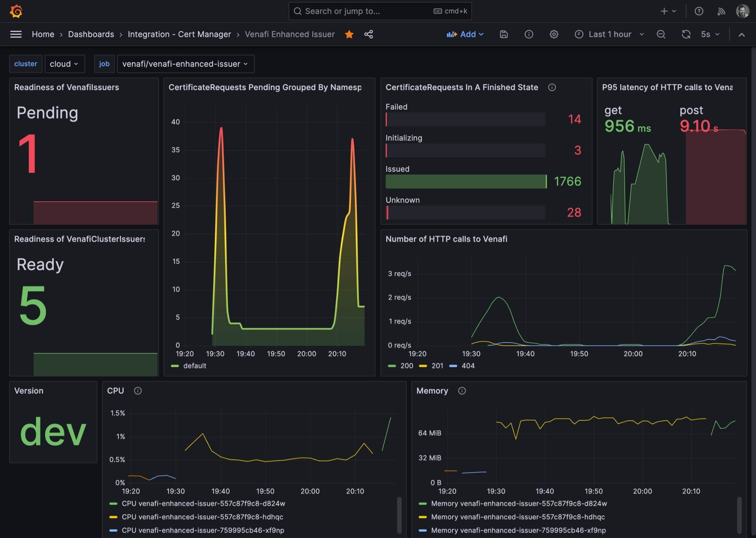Click the Issued count 1766

click(x=567, y=181)
